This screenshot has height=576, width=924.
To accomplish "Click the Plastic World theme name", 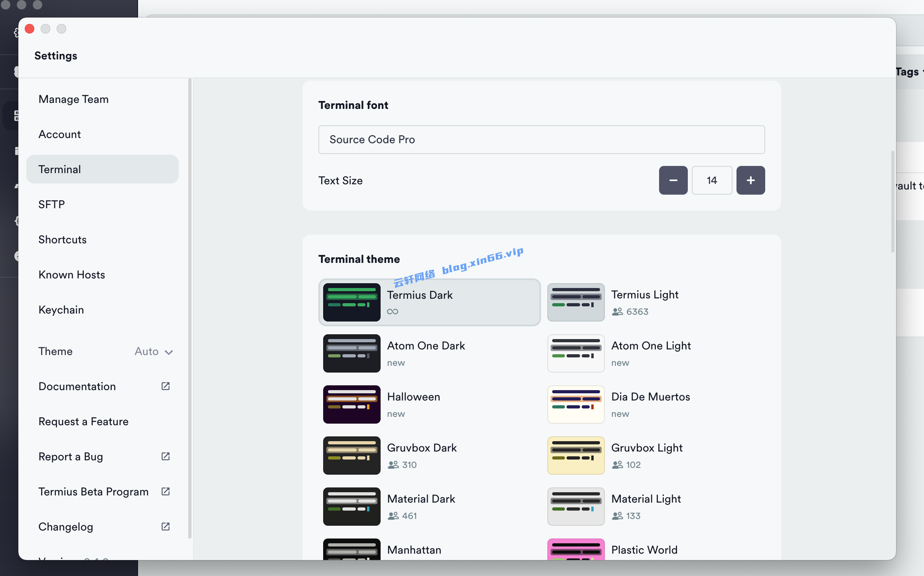I will (644, 550).
